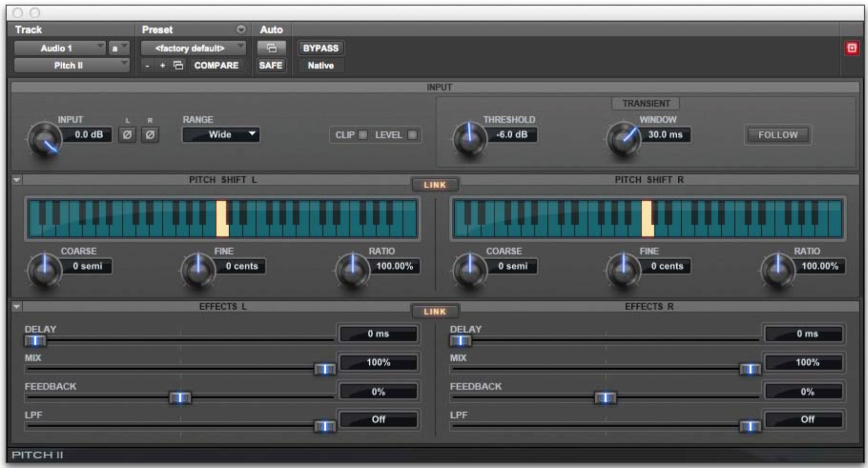Click highlighted key on Pitch Shift L keyboard
This screenshot has height=468, width=868.
point(222,219)
